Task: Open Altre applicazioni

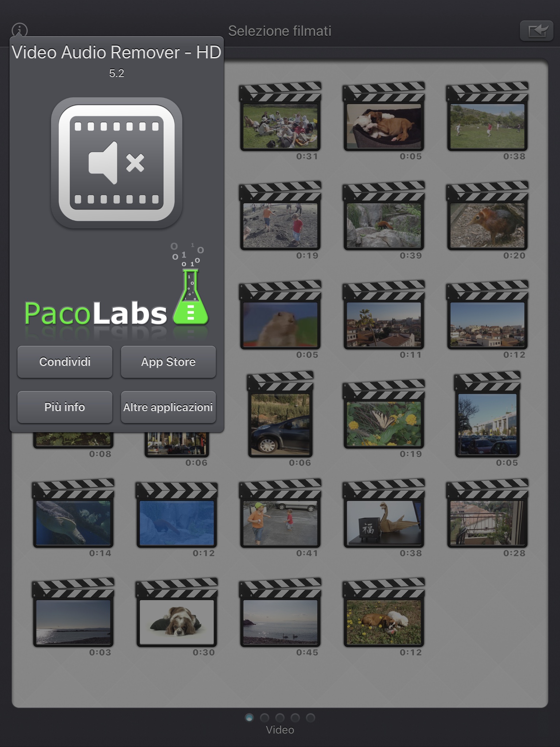Action: pyautogui.click(x=168, y=407)
